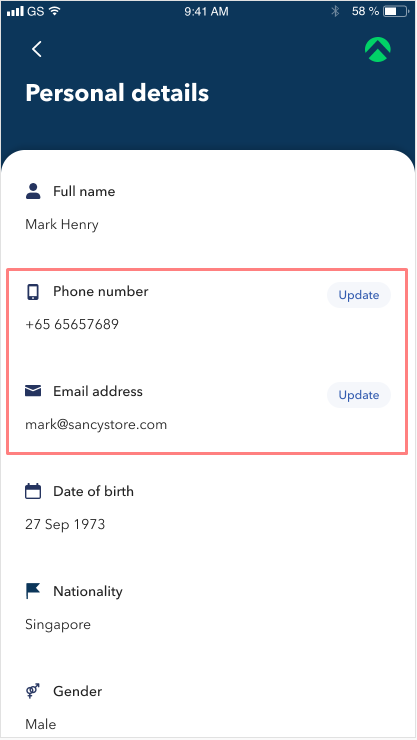Viewport: 417px width, 740px height.
Task: Tap the 27 Sep 1973 birth date
Action: [65, 524]
